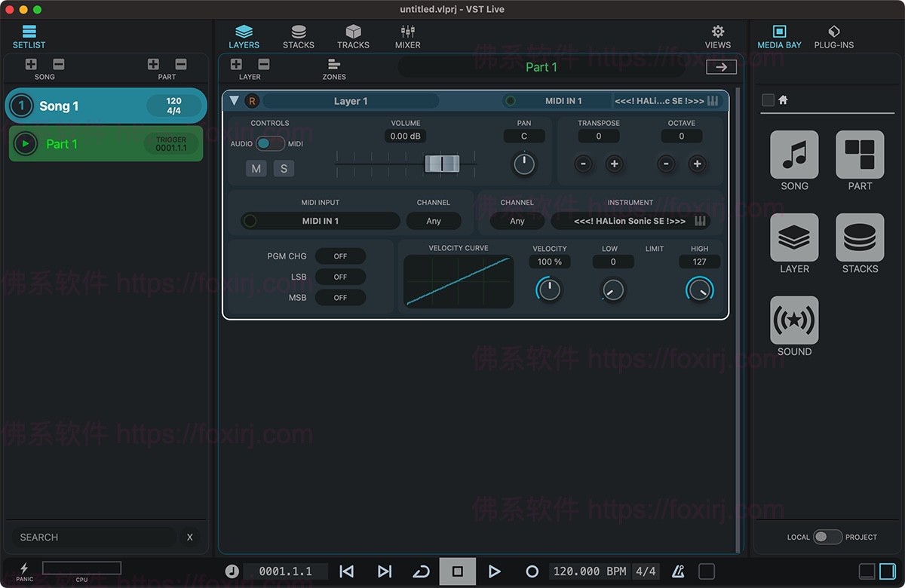The height and width of the screenshot is (588, 905).
Task: Open the MIDI INPUT channel dropdown showing Any
Action: point(434,221)
